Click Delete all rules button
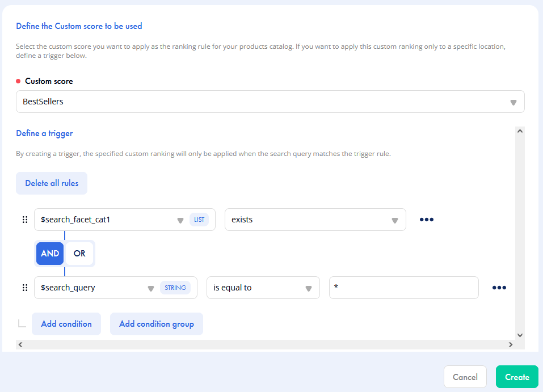The height and width of the screenshot is (392, 543). click(52, 183)
